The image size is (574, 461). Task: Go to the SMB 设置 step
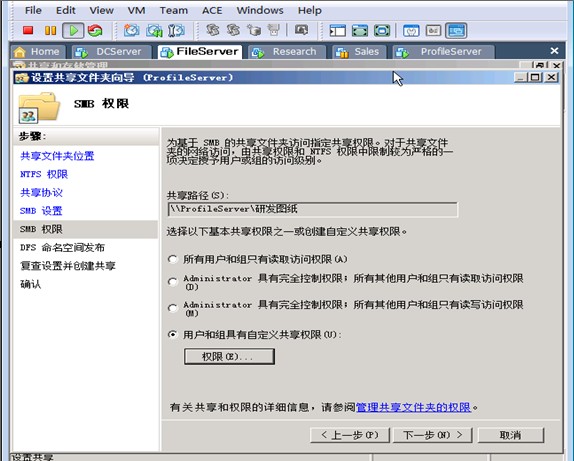pyautogui.click(x=41, y=211)
